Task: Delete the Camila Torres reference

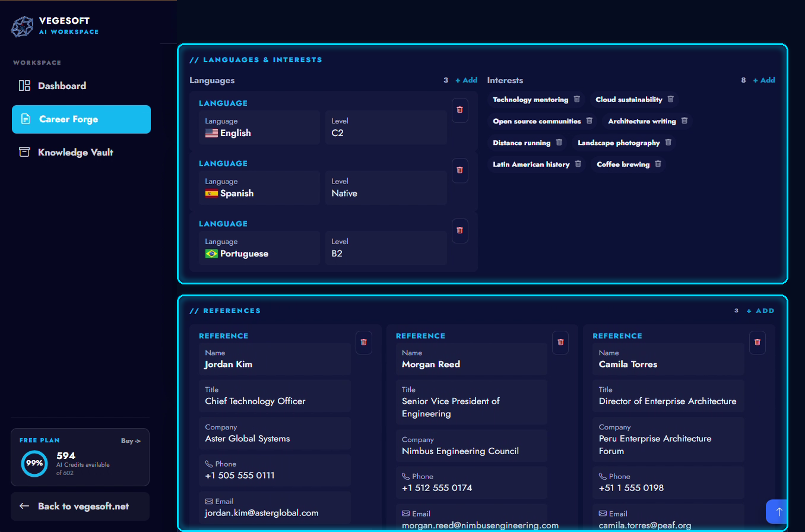Action: coord(758,343)
